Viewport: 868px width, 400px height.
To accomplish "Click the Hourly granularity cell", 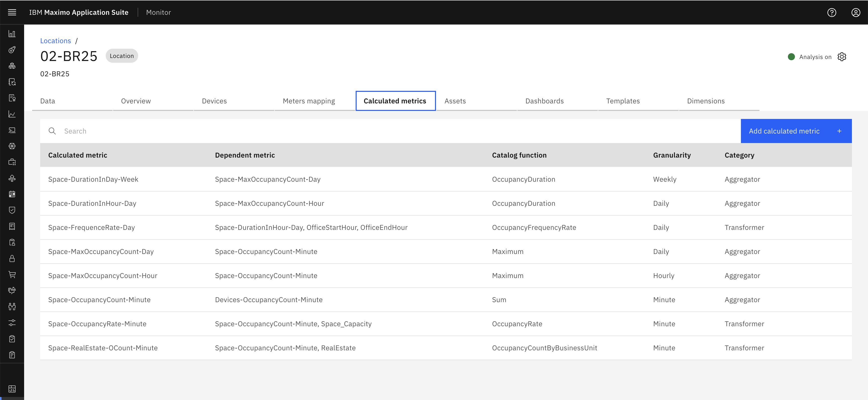I will point(664,276).
